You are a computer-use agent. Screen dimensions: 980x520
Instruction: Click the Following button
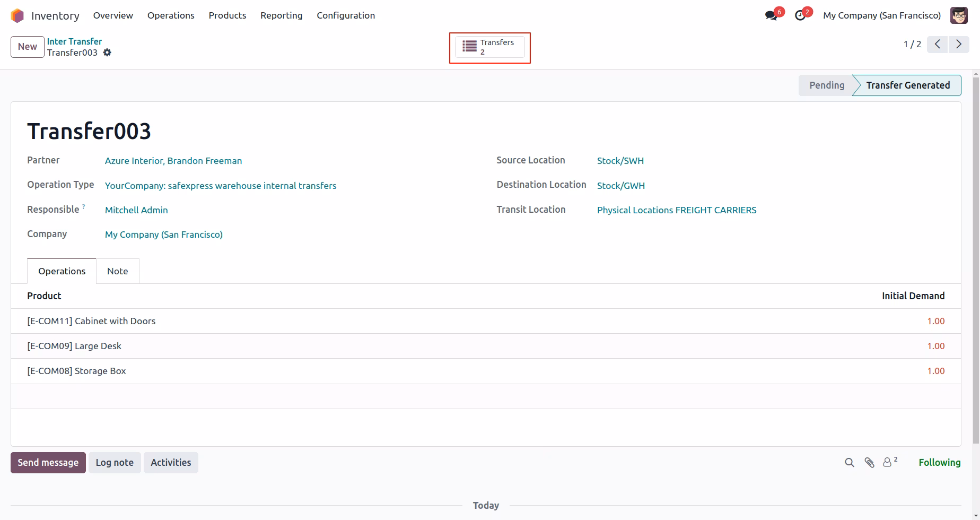tap(939, 463)
